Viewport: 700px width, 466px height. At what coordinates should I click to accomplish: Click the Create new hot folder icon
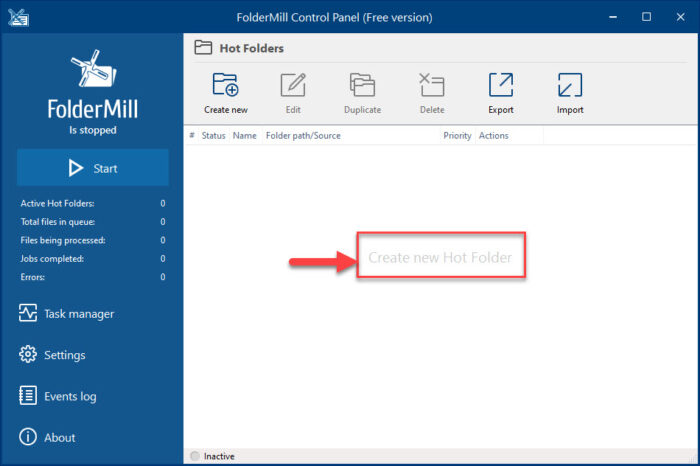click(x=225, y=85)
